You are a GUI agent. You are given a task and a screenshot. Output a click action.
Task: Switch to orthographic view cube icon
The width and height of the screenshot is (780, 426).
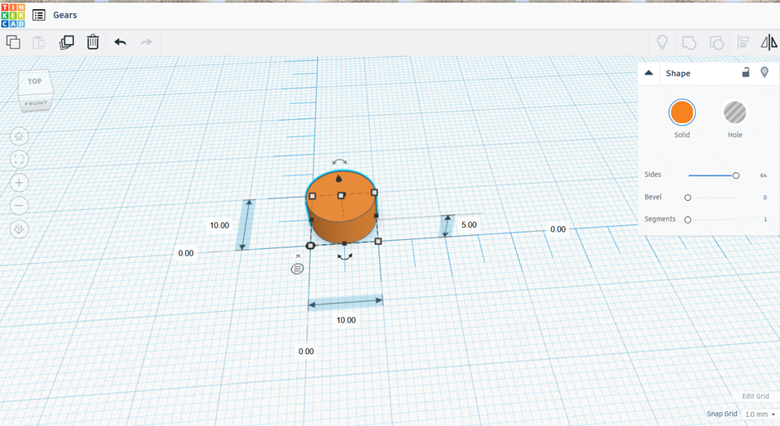tap(19, 229)
